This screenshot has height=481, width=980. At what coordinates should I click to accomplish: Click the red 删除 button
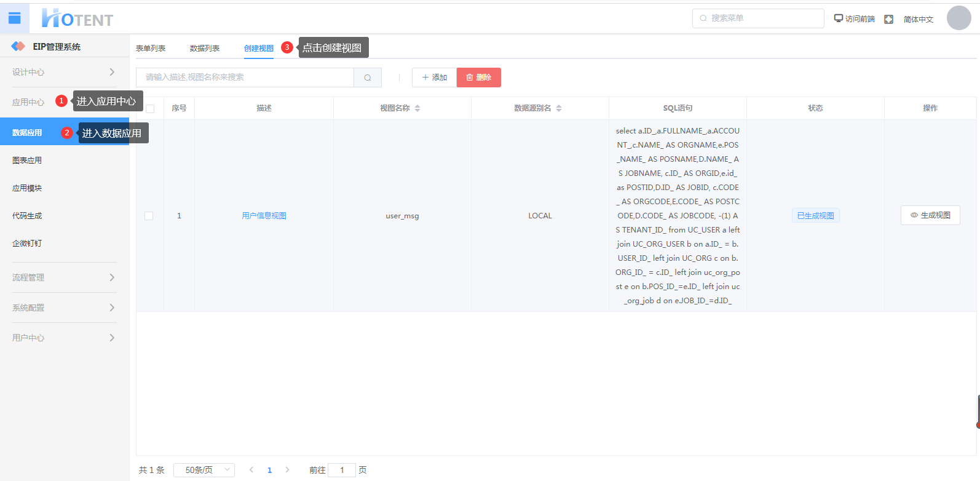(479, 78)
